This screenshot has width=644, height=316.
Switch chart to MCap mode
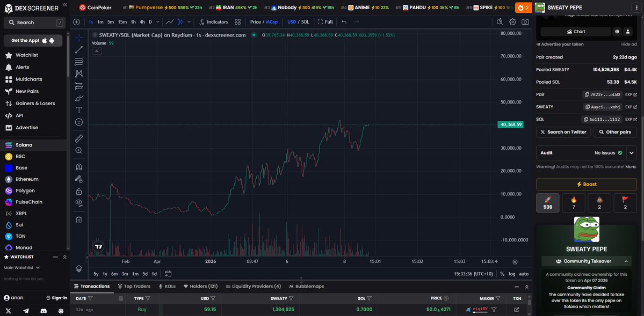click(271, 22)
